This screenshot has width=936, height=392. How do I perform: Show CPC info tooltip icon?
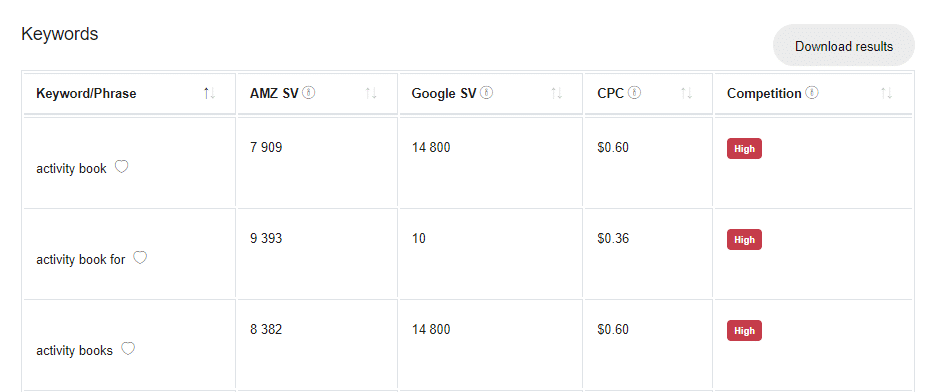635,93
